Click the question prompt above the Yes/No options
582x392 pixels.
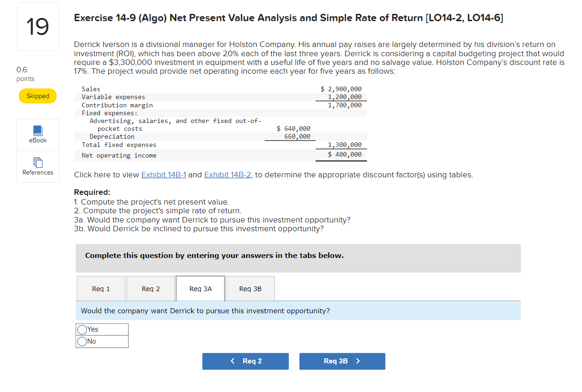coord(205,311)
